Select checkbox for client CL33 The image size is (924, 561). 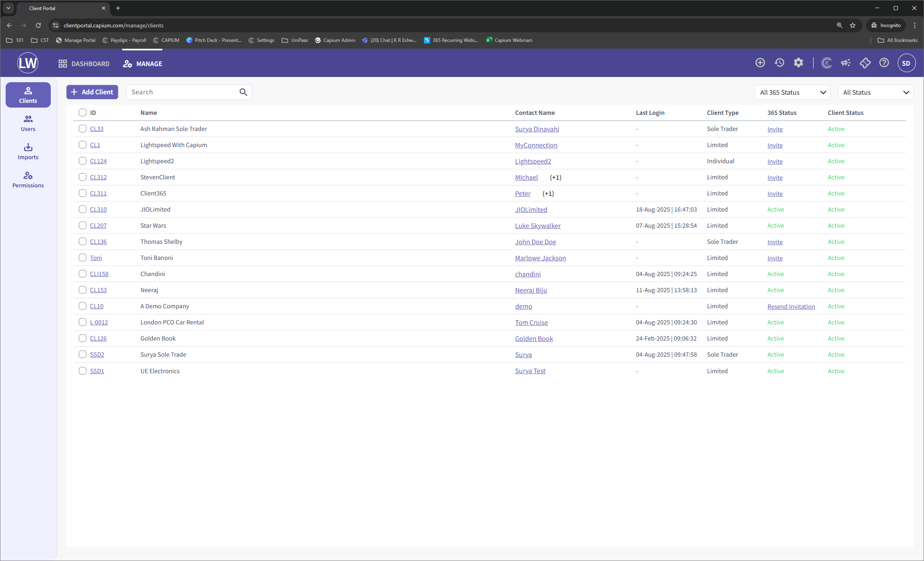pos(83,129)
